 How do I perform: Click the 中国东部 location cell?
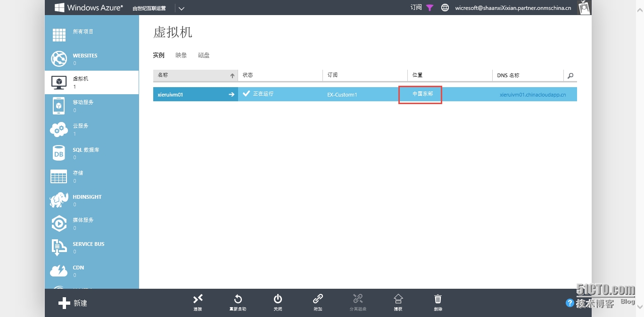pos(422,94)
